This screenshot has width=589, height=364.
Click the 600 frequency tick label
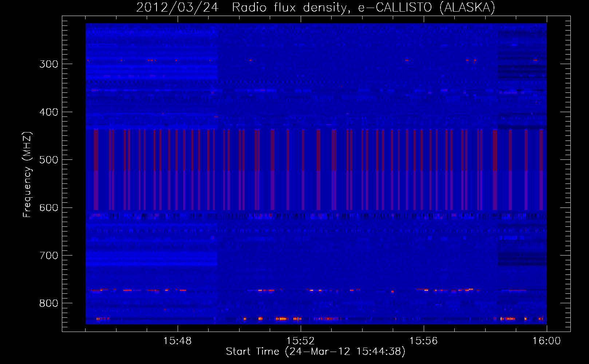[x=49, y=208]
